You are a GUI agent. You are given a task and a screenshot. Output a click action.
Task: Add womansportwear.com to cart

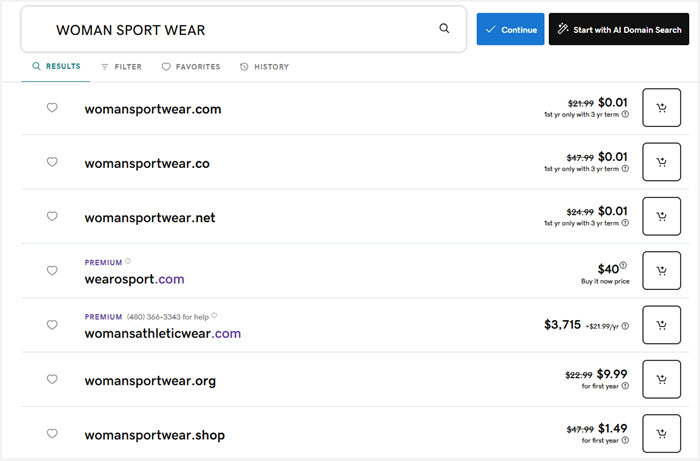tap(661, 108)
